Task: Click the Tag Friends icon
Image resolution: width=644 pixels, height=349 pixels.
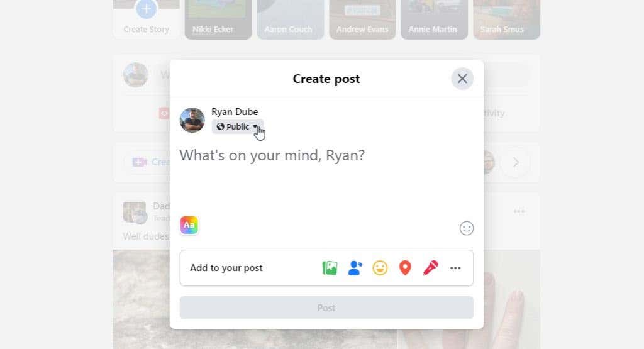Action: coord(355,268)
